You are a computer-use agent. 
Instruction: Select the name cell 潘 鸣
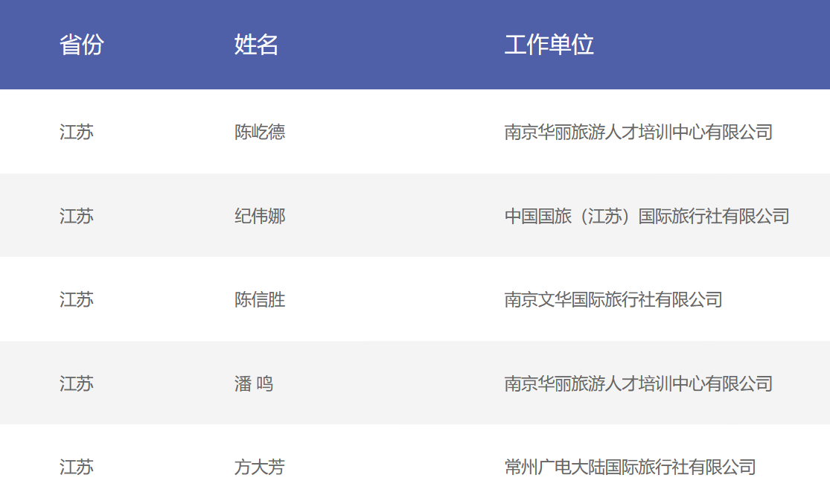click(x=254, y=384)
